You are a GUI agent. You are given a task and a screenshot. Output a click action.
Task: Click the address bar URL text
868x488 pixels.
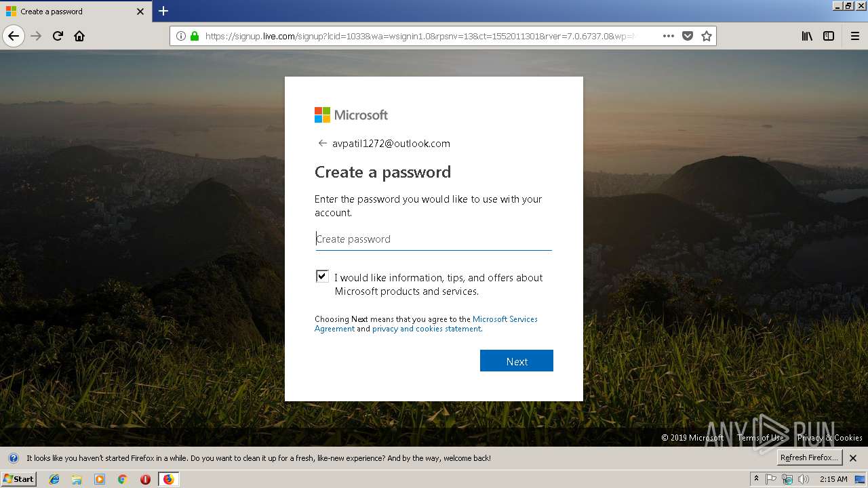[x=420, y=36]
